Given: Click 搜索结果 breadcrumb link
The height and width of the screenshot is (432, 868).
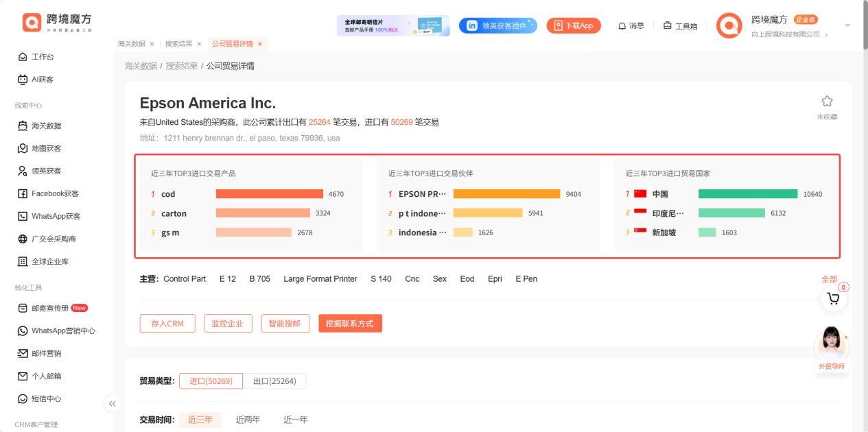Looking at the screenshot, I should [x=181, y=66].
